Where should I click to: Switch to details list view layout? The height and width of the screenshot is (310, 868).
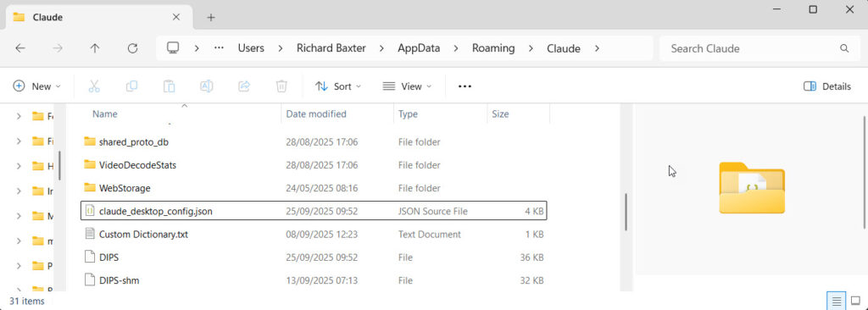point(837,302)
